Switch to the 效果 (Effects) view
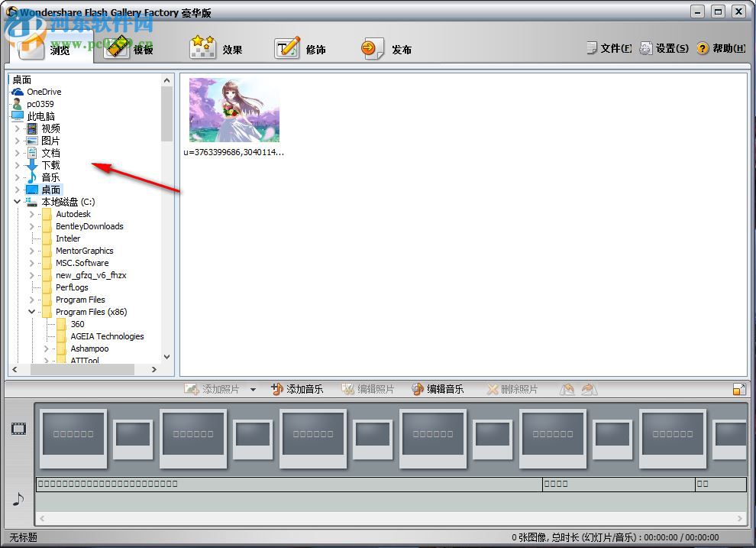Screen dimensions: 756x548 pos(219,47)
